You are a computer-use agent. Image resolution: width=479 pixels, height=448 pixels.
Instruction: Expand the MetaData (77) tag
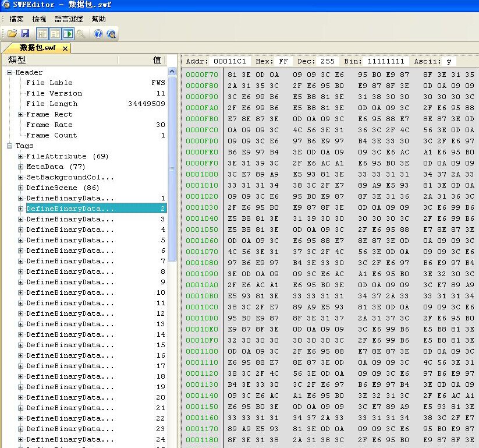20,167
